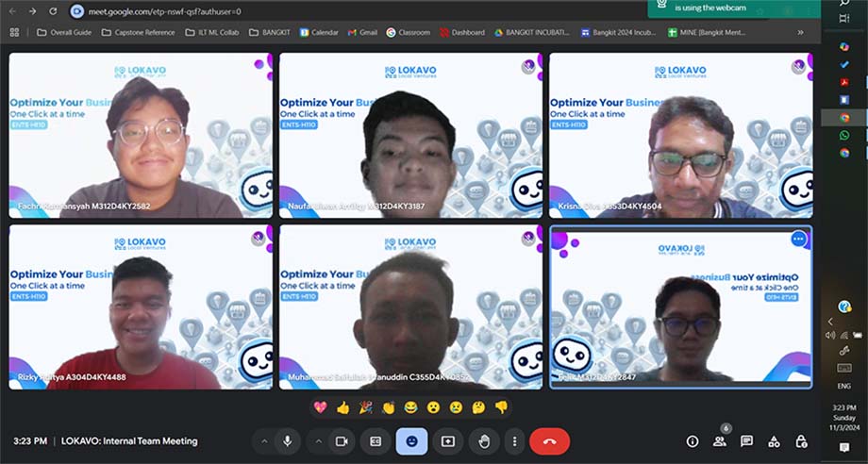The image size is (868, 464).
Task: Open chat with everyone
Action: [x=746, y=441]
